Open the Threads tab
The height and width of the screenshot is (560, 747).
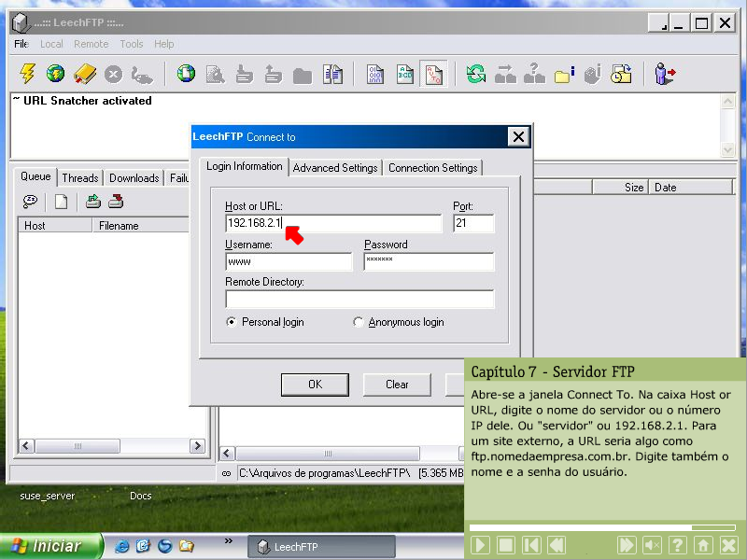80,178
